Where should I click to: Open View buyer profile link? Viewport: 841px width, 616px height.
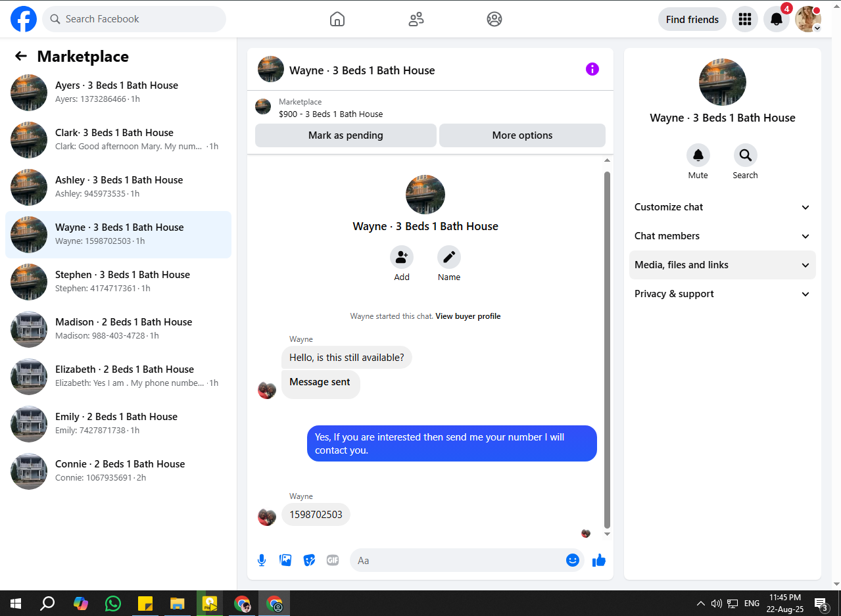pyautogui.click(x=468, y=316)
